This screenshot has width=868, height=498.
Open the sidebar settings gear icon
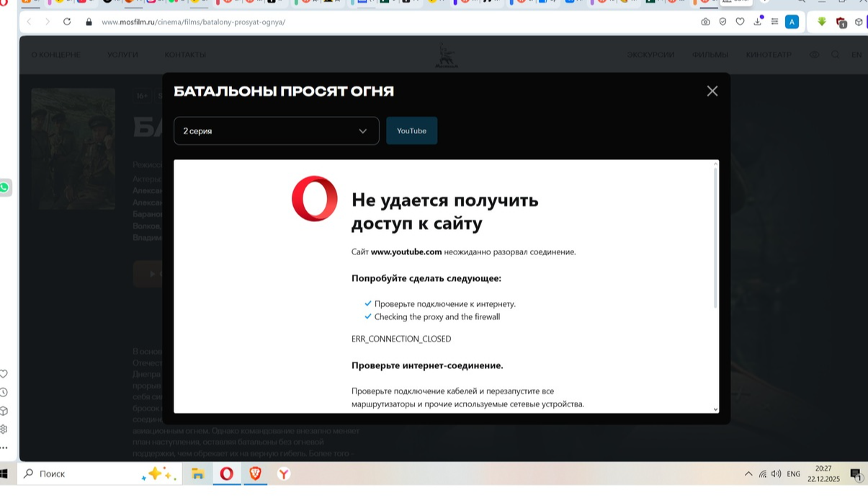[4, 429]
